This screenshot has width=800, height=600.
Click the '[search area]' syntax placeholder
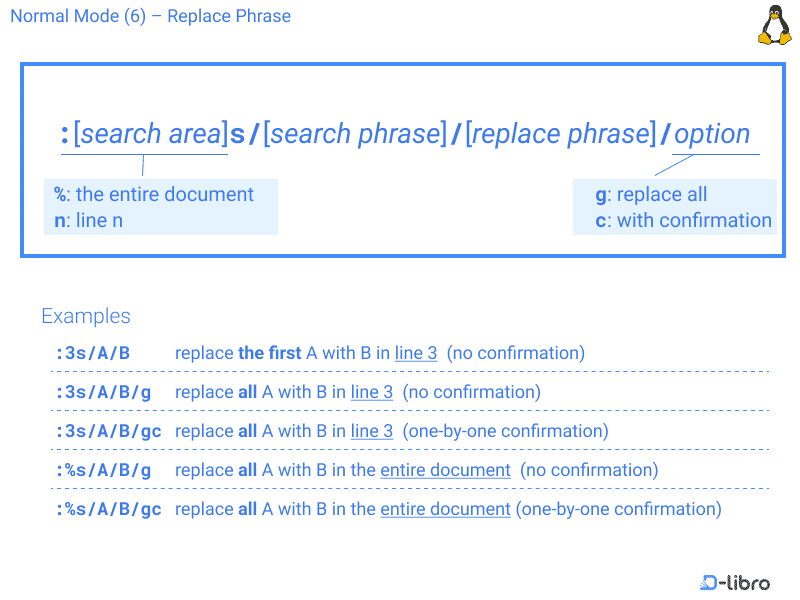[151, 134]
